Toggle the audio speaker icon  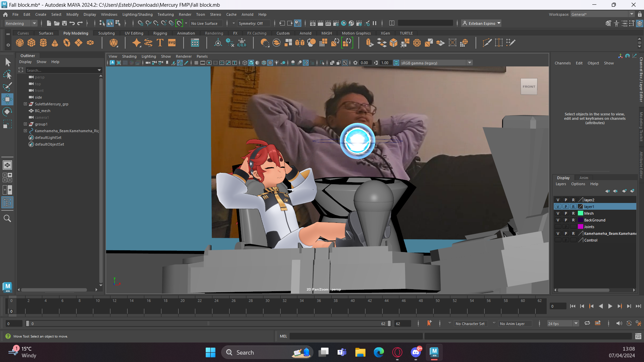click(x=619, y=323)
